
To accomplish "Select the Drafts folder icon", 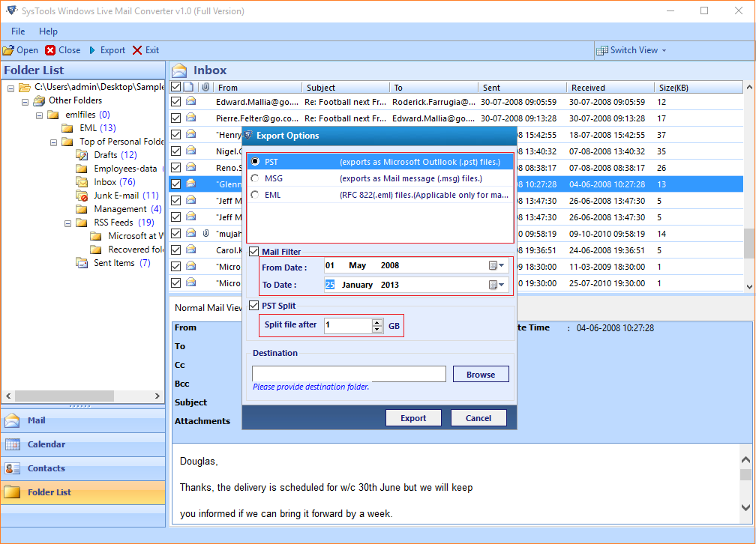I will (x=82, y=154).
